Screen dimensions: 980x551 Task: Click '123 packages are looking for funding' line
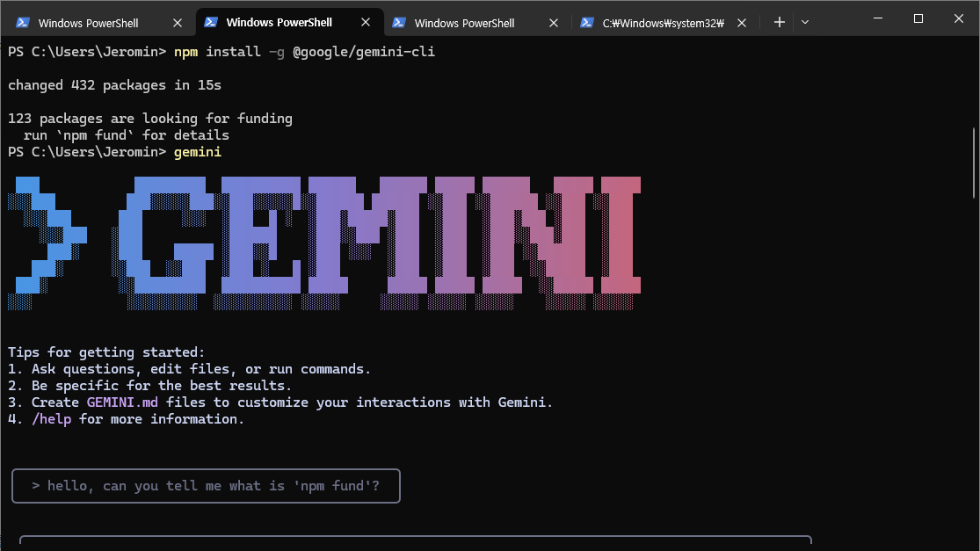point(150,119)
